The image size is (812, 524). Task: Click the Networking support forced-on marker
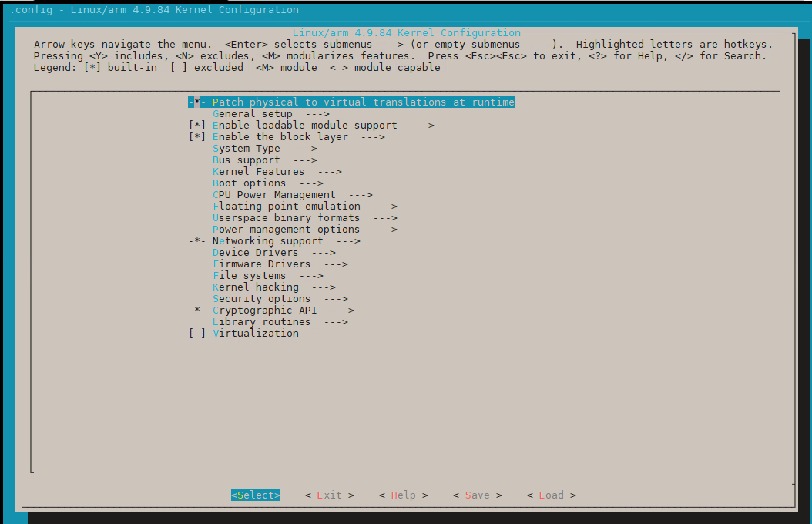pos(196,241)
